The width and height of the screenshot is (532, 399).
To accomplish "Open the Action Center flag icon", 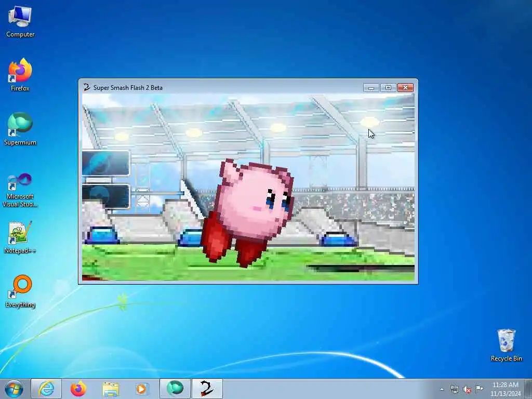I will [x=479, y=389].
